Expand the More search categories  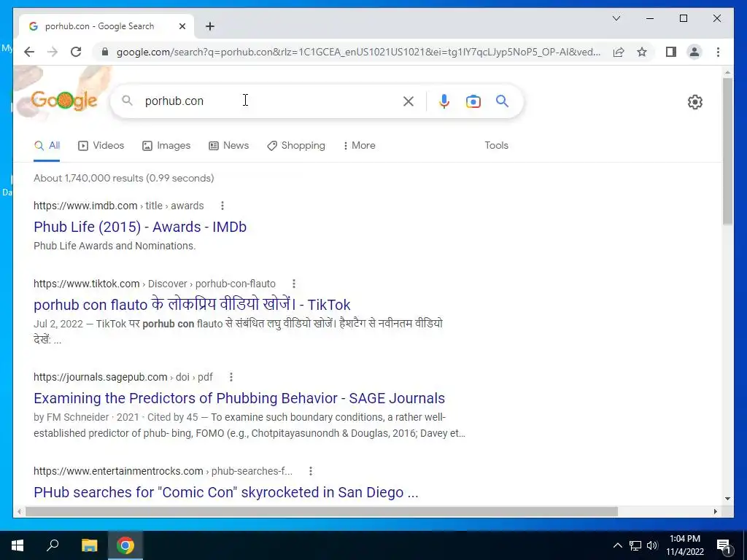[x=359, y=146]
